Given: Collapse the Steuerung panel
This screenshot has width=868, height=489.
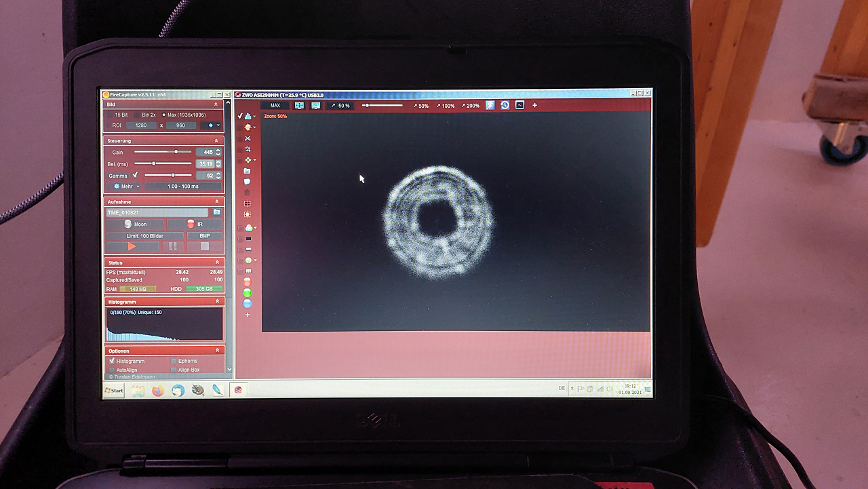Looking at the screenshot, I should point(216,140).
